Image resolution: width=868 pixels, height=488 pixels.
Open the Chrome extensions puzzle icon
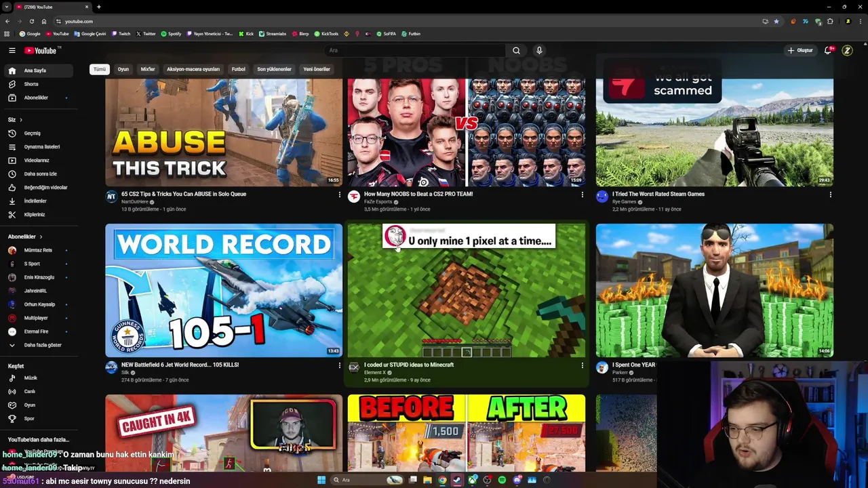click(x=830, y=21)
